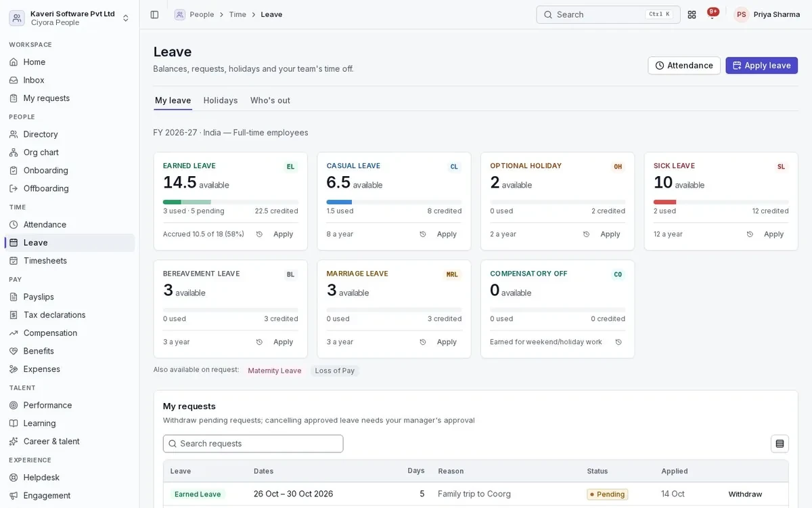This screenshot has width=812, height=508.
Task: Sort by Status column header
Action: [597, 471]
